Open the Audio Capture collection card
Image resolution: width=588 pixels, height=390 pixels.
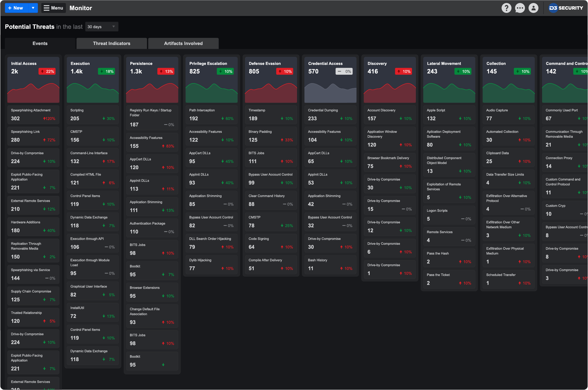pyautogui.click(x=508, y=115)
